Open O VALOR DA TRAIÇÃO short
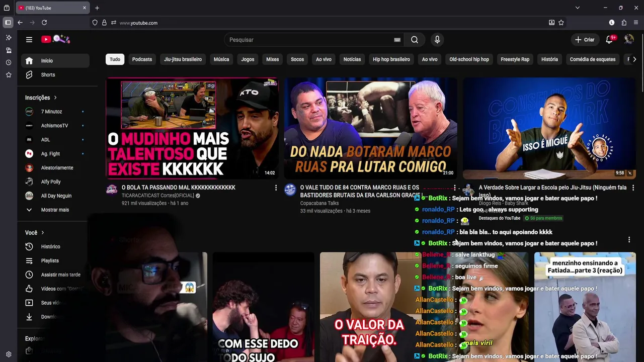This screenshot has height=362, width=644. 370,307
